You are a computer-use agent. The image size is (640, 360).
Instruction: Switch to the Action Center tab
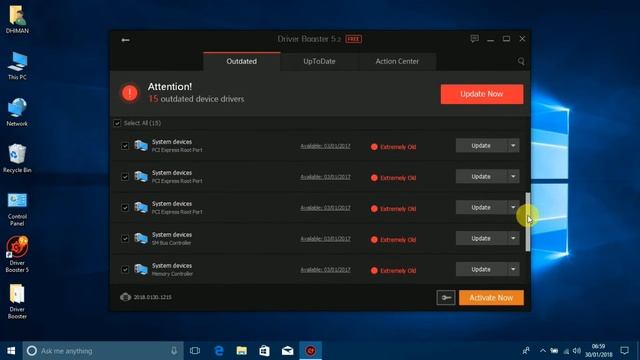(x=397, y=61)
